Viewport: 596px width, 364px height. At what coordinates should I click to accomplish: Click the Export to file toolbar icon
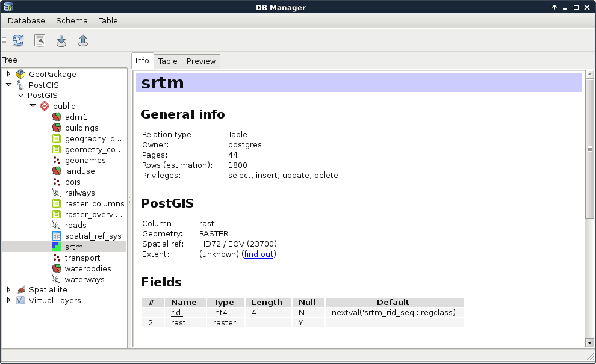(83, 40)
